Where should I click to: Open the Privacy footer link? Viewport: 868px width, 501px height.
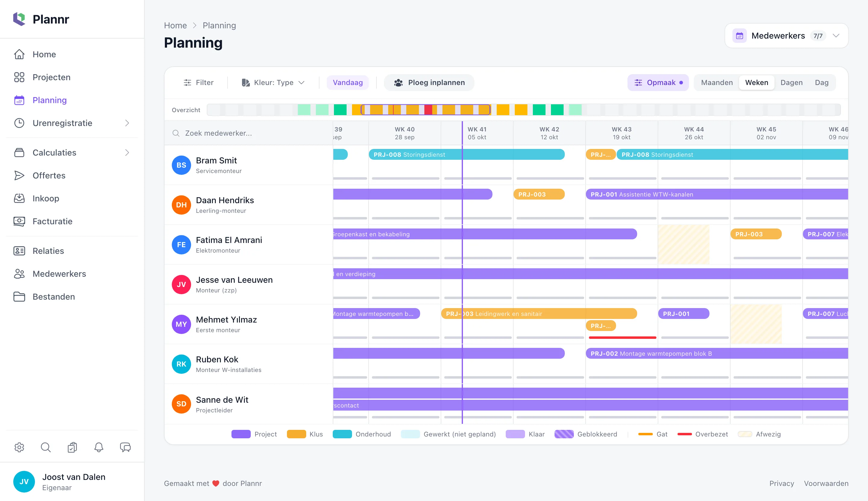pos(782,483)
